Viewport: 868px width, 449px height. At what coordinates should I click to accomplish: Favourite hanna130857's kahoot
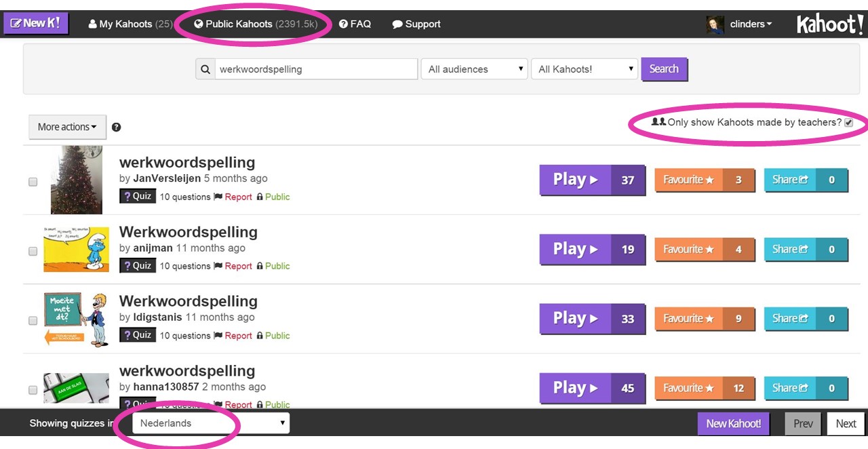pyautogui.click(x=705, y=388)
